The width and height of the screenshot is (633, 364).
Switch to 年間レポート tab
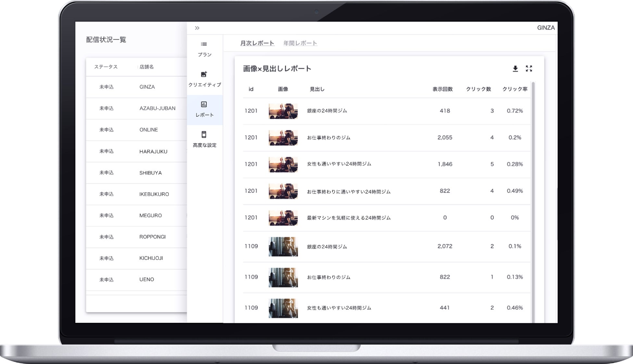300,43
